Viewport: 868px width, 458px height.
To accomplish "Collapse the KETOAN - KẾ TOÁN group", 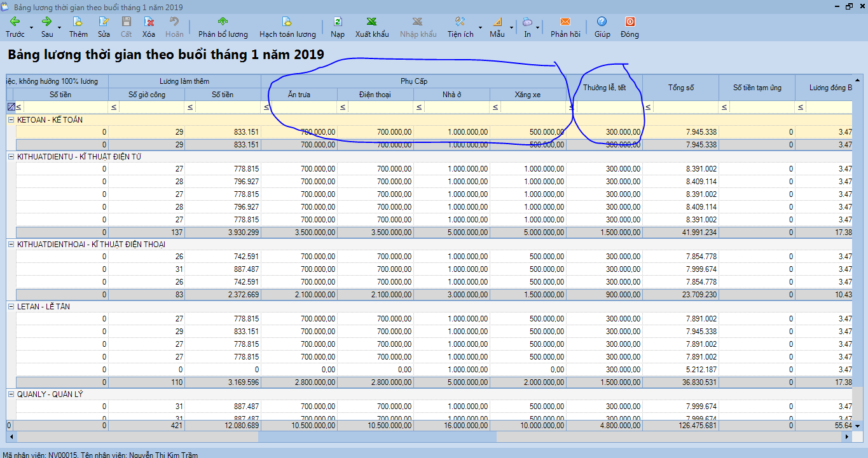I will 11,119.
